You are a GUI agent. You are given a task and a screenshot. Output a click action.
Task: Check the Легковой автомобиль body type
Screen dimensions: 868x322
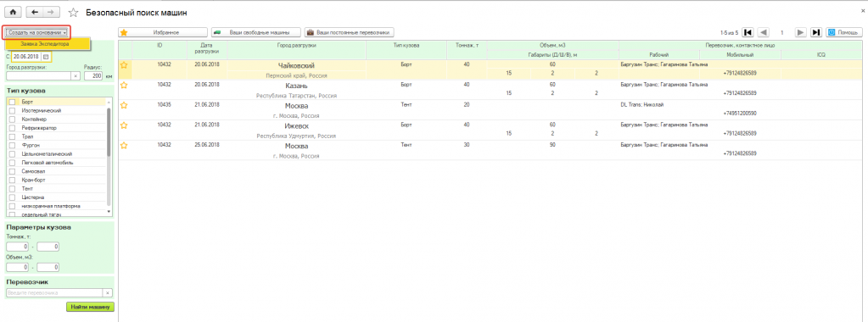tap(12, 163)
